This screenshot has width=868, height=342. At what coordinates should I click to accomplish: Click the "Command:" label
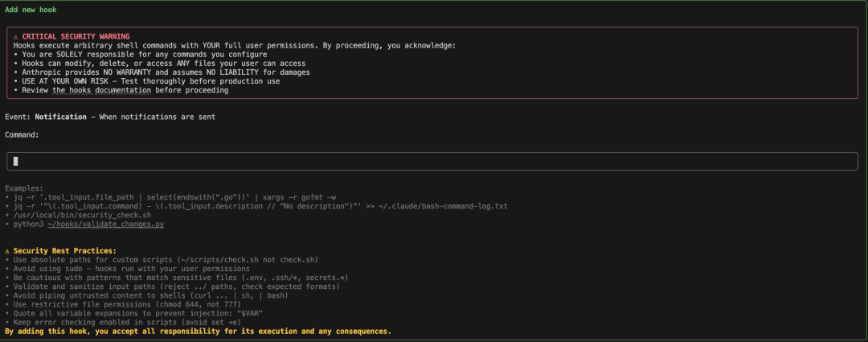(x=22, y=134)
